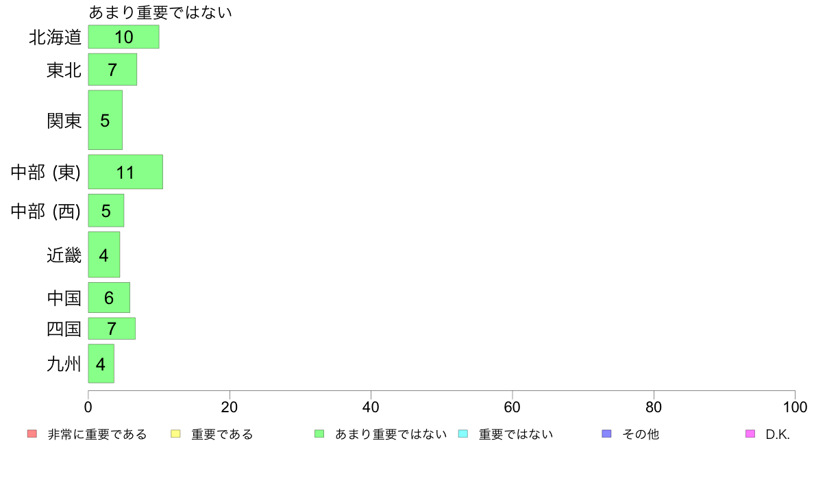This screenshot has width=814, height=504.
Task: Select the 九州 bar with value 4
Action: pyautogui.click(x=101, y=364)
